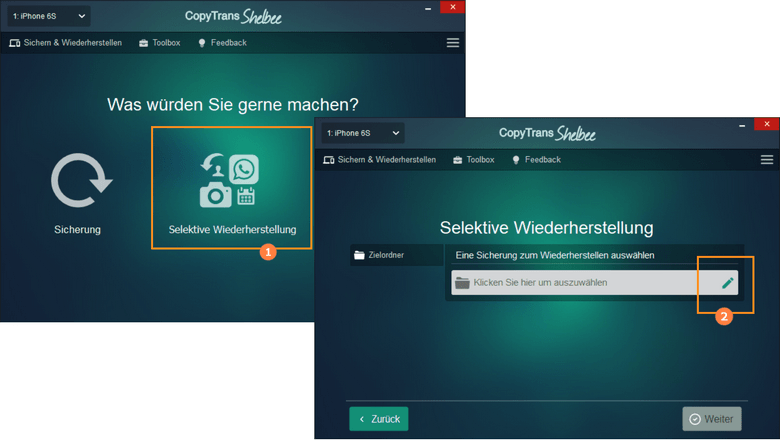The height and width of the screenshot is (440, 780).
Task: Click the 'Klicken Sie hier um auszuwählen' field
Action: point(594,282)
